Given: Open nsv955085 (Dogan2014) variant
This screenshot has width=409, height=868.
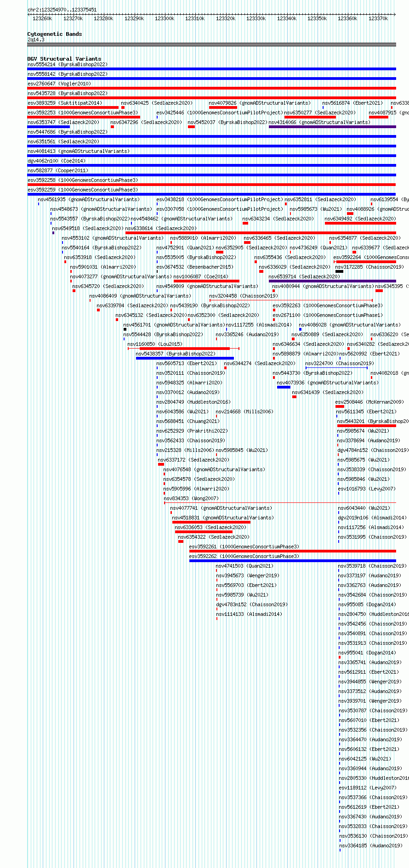Looking at the screenshot, I should pos(367,605).
